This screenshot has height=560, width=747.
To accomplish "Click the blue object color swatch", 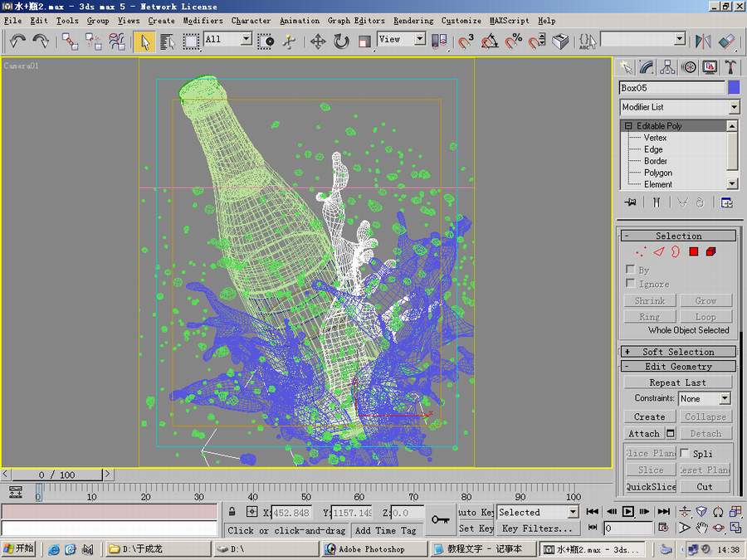I will [734, 88].
